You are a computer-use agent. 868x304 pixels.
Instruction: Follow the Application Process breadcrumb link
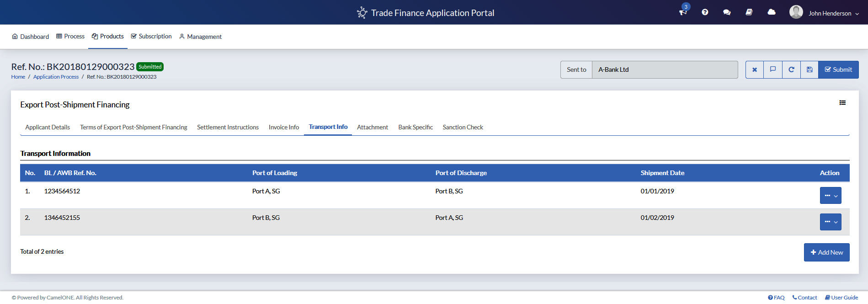56,77
